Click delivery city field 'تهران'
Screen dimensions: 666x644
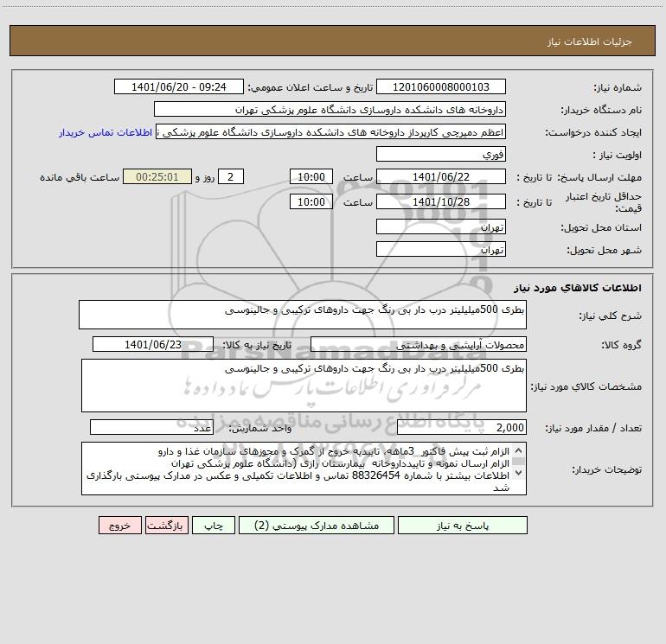coord(441,249)
